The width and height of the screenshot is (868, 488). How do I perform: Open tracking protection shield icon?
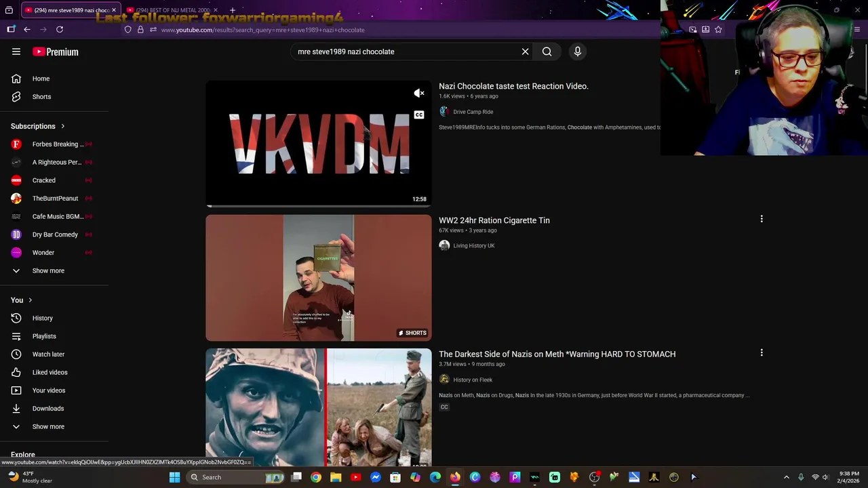point(127,30)
